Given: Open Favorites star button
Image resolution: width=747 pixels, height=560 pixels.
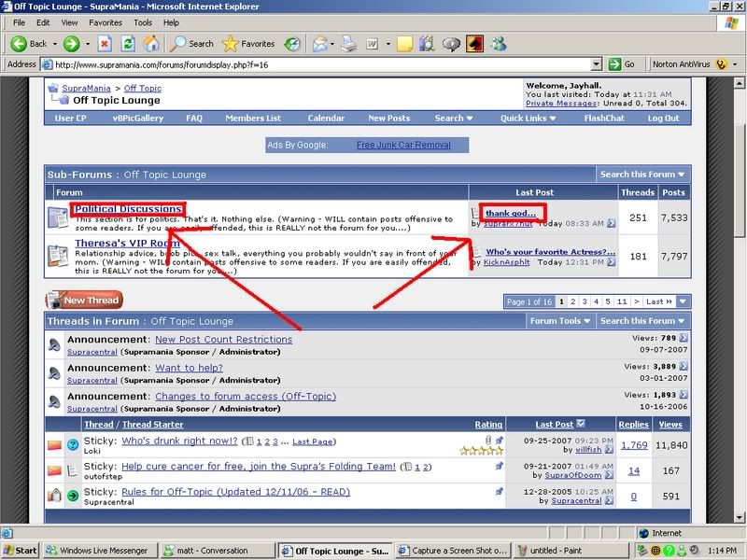Looking at the screenshot, I should click(248, 44).
